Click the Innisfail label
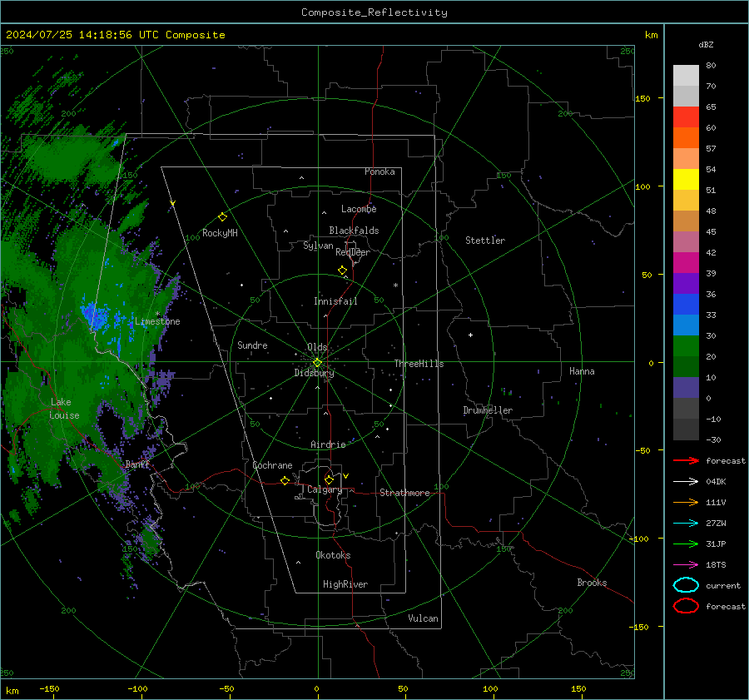The image size is (749, 700). [x=335, y=301]
